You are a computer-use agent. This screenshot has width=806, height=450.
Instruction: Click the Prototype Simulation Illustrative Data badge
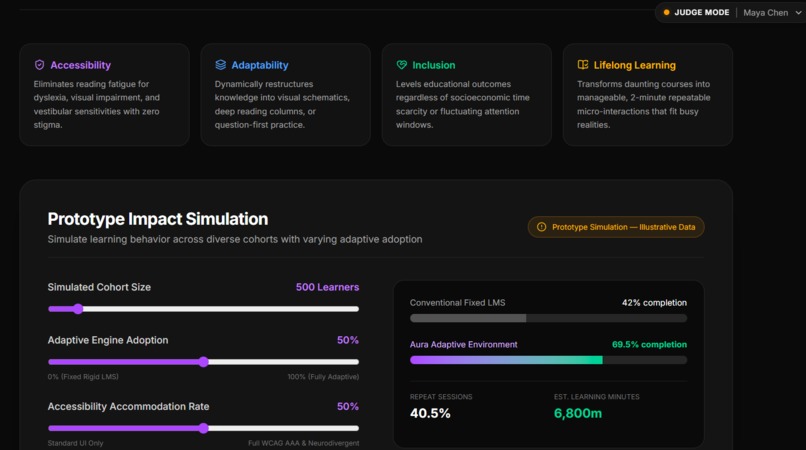click(x=616, y=227)
